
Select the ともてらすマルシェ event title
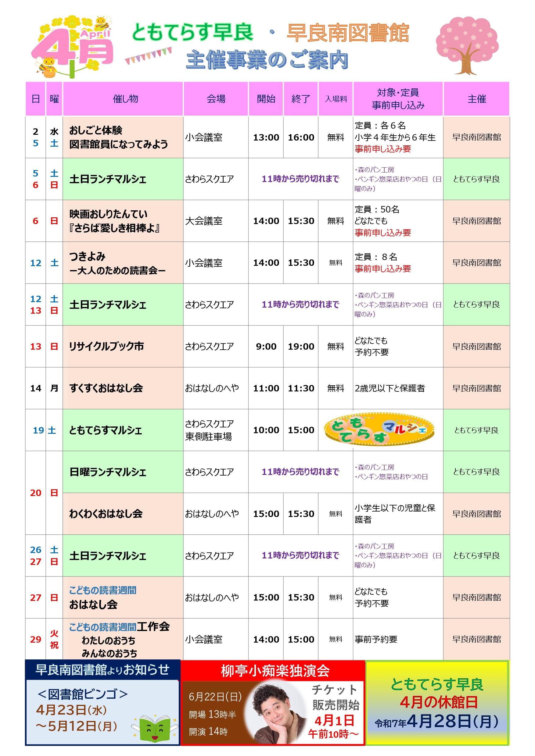click(106, 430)
